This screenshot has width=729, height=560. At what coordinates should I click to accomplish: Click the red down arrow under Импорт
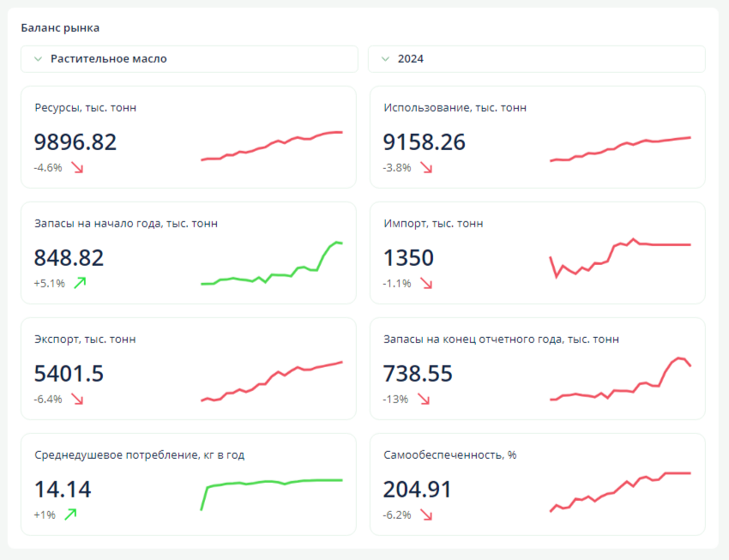[x=426, y=283]
